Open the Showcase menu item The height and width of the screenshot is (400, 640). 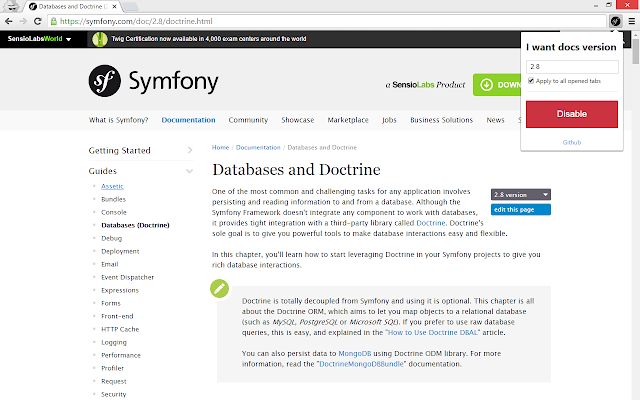point(298,120)
